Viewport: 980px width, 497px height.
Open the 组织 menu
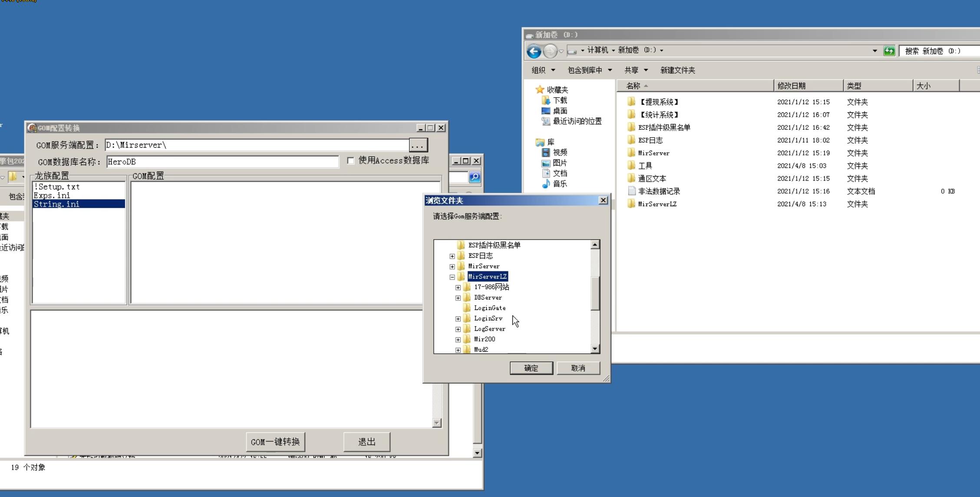543,70
